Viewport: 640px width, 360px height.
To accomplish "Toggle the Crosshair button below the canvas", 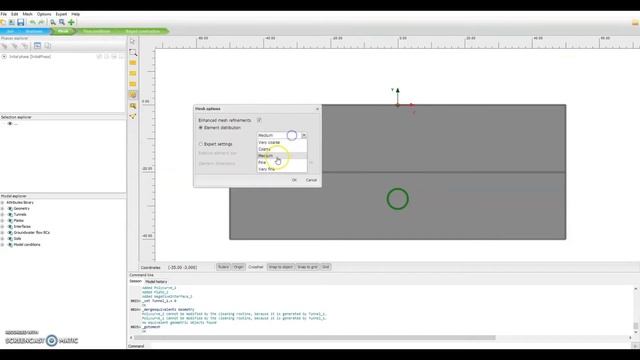I will 256,267.
